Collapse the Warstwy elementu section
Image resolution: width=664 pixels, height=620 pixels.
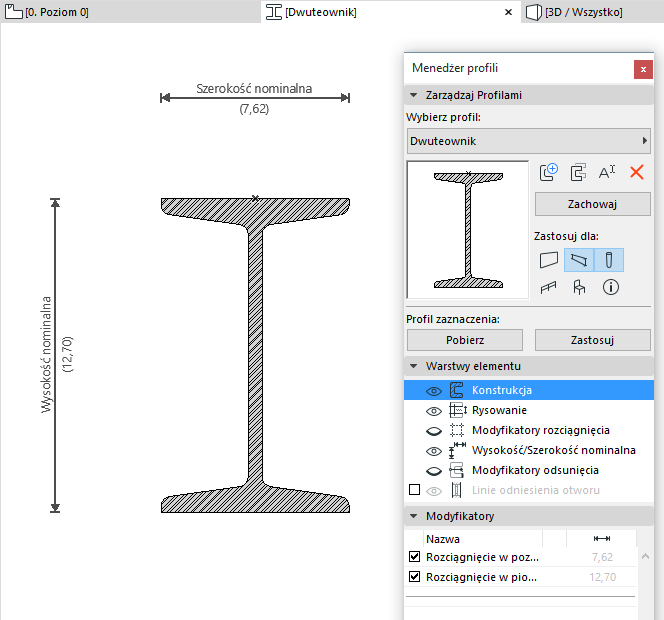tap(414, 367)
